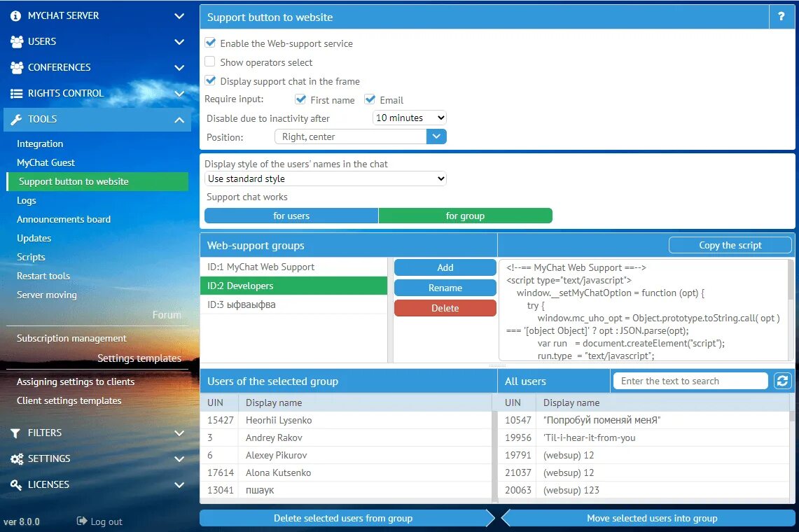This screenshot has width=799, height=532.
Task: Uncheck the First name required input
Action: click(x=300, y=99)
